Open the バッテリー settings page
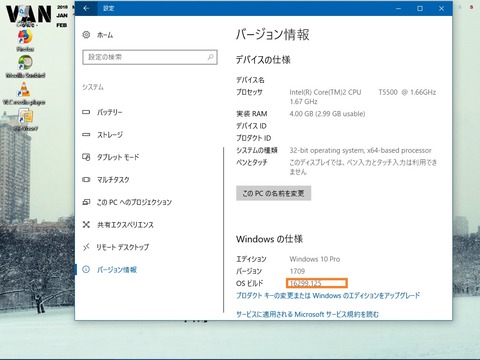This screenshot has height=360, width=480. 110,112
